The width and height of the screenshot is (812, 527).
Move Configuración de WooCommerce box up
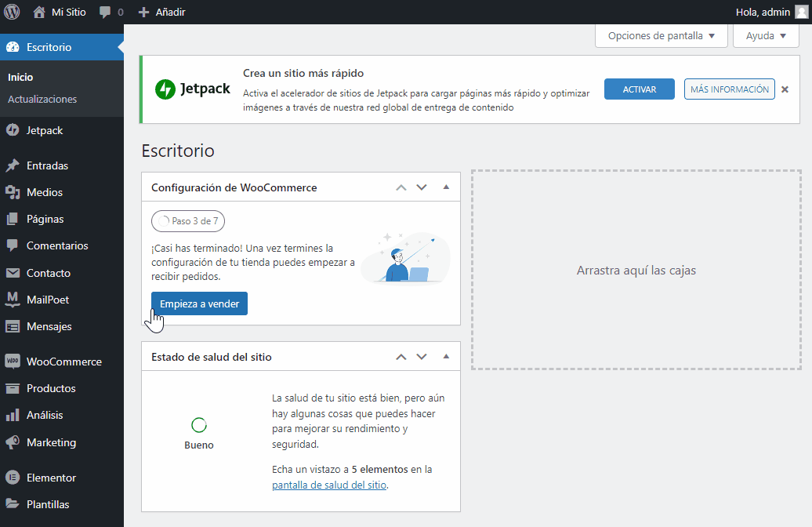[401, 187]
